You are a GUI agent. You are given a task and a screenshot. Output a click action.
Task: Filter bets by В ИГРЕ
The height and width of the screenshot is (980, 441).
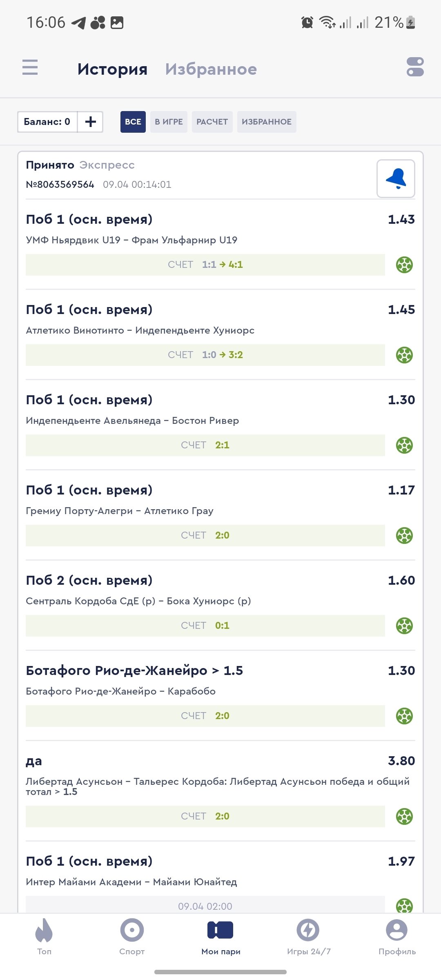click(x=169, y=122)
